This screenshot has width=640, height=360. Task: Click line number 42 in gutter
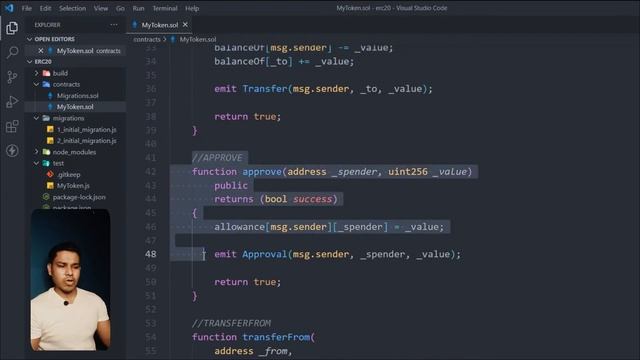pyautogui.click(x=151, y=171)
